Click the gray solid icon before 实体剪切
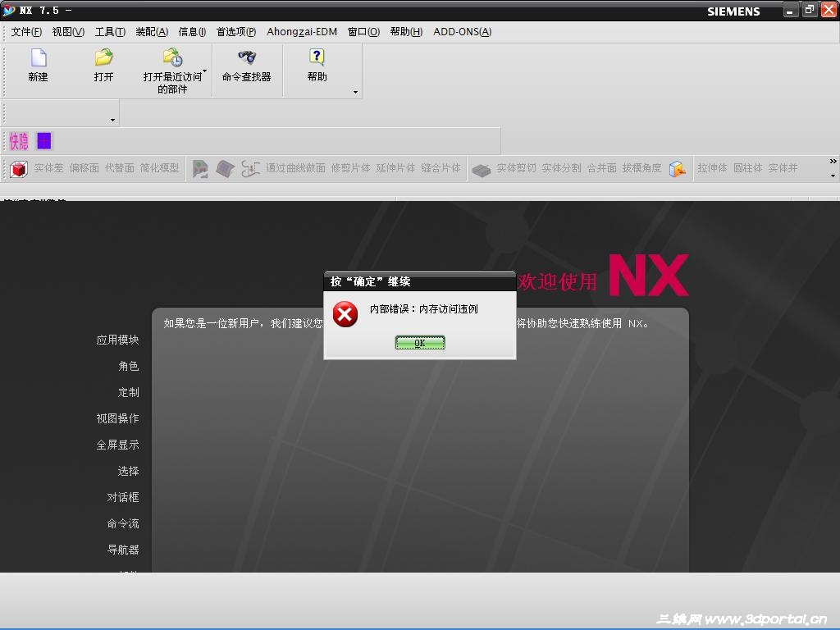The height and width of the screenshot is (630, 840). (x=481, y=170)
